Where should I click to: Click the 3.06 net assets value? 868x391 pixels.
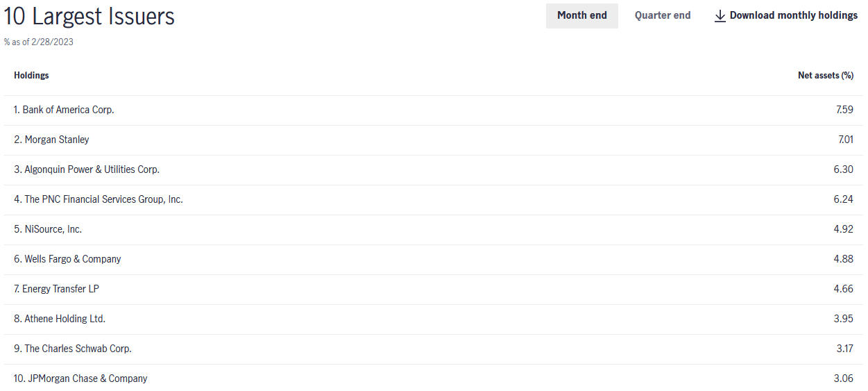[844, 378]
